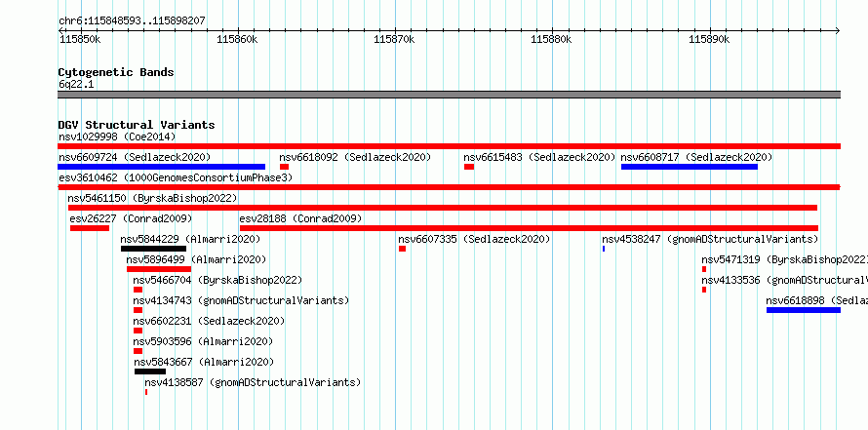
Task: Click the red nsv6602231 variant marker
Action: pyautogui.click(x=138, y=331)
